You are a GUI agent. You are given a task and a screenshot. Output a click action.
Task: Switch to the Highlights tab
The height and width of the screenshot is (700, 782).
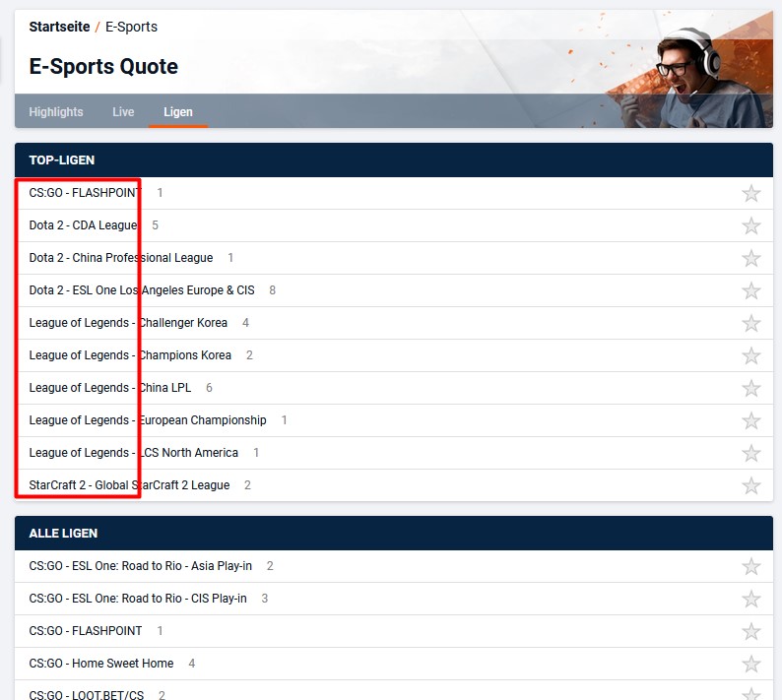(x=56, y=111)
